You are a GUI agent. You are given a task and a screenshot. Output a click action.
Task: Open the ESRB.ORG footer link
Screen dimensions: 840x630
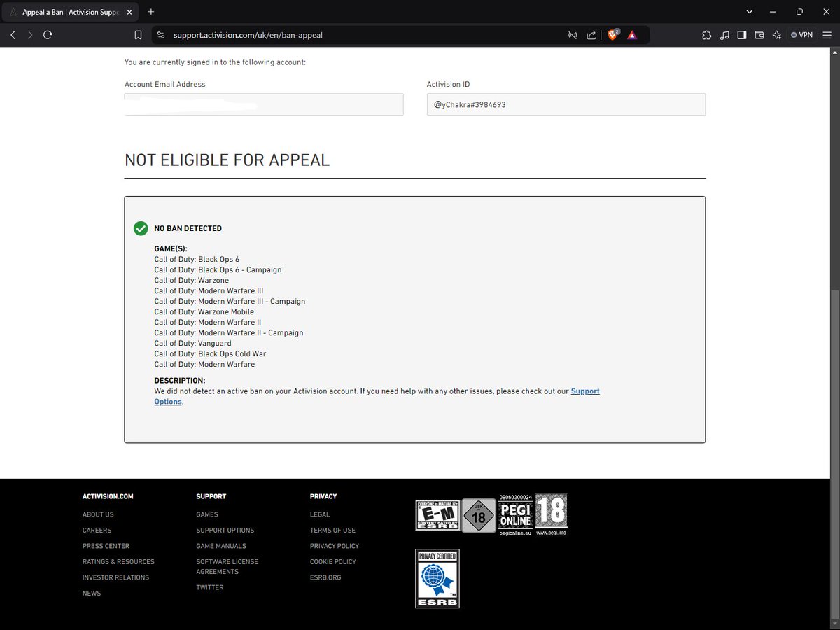(325, 577)
